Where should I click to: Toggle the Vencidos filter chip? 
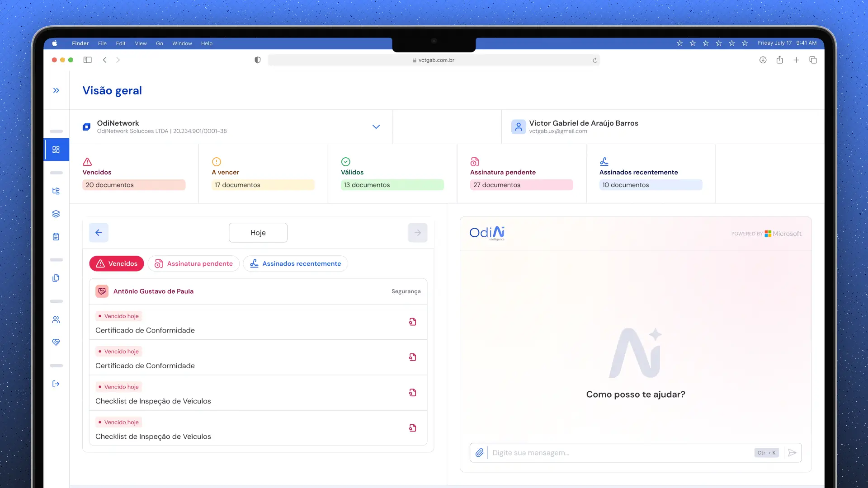pyautogui.click(x=116, y=263)
